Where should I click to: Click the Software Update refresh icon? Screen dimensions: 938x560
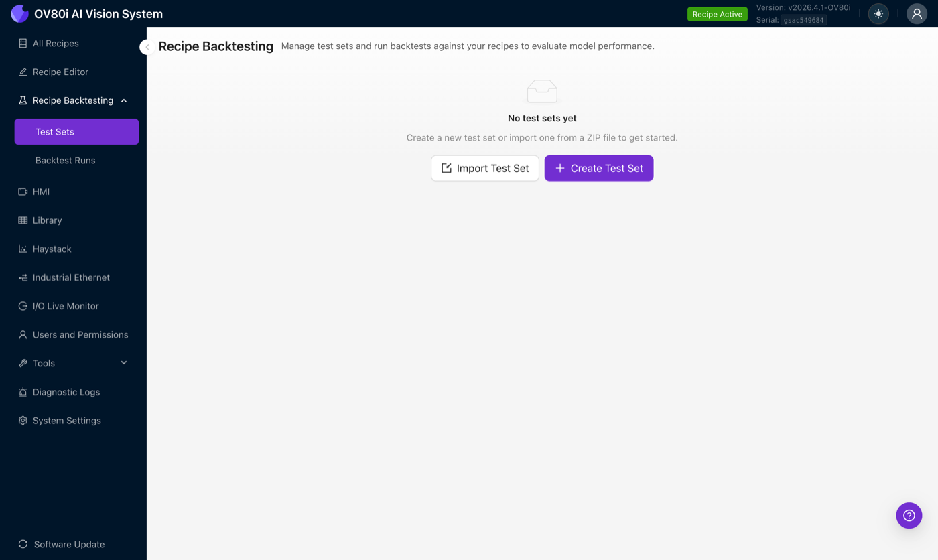pos(23,544)
